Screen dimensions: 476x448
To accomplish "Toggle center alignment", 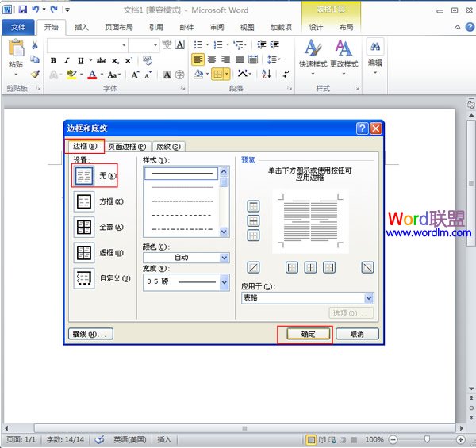I will (212, 59).
